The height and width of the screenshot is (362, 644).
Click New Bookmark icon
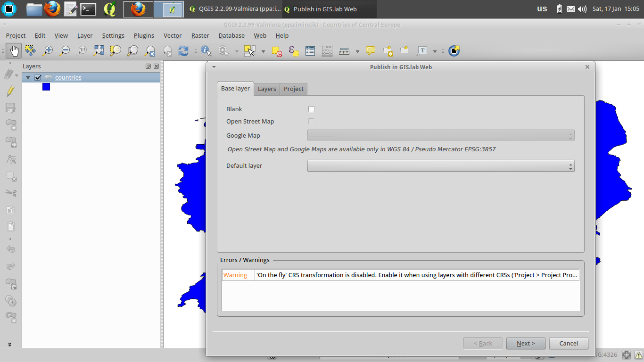point(388,51)
